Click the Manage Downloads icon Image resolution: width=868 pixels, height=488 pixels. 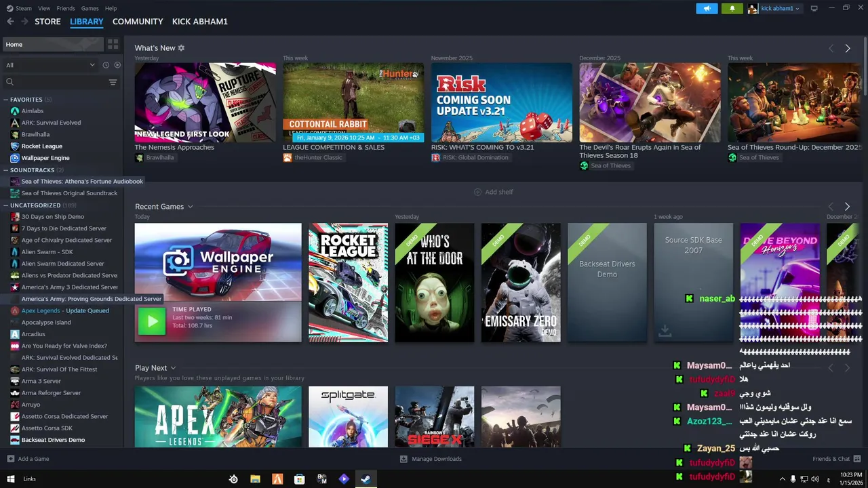[403, 459]
